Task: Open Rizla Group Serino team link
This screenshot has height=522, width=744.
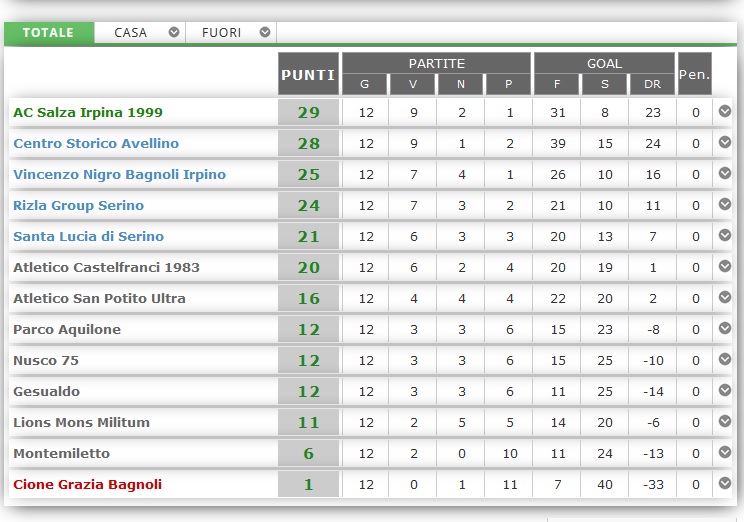Action: point(78,205)
